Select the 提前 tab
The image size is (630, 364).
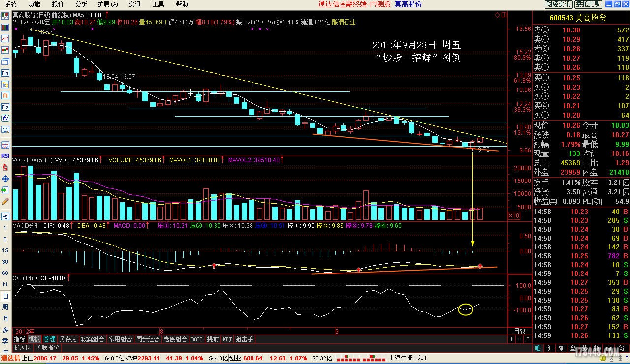click(213, 339)
